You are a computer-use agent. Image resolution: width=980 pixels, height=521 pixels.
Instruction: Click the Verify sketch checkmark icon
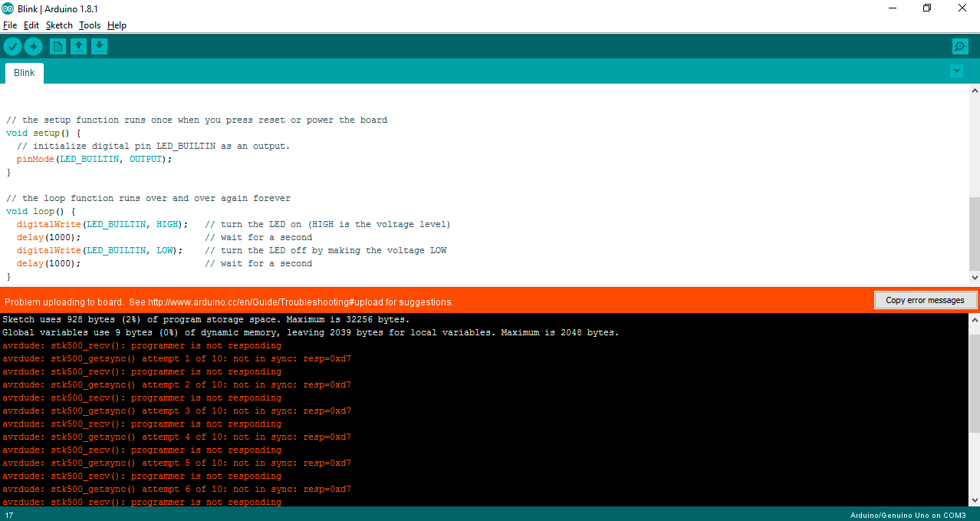point(12,47)
